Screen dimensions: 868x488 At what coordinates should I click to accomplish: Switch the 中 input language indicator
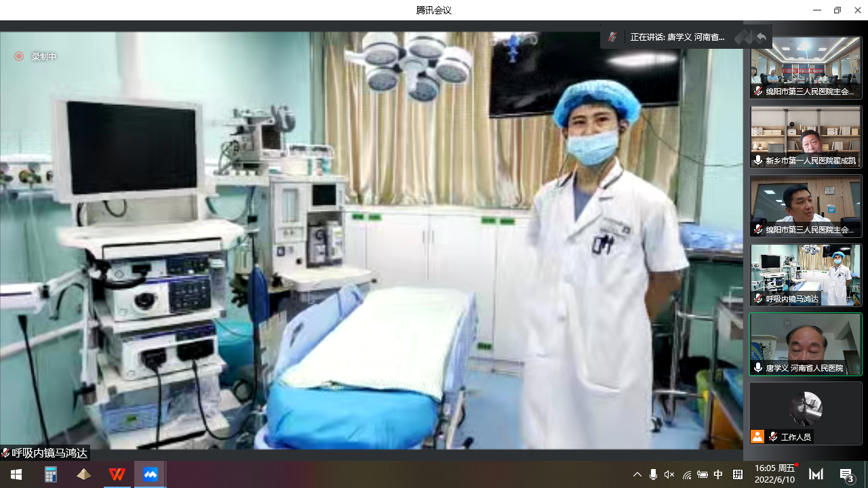(718, 474)
